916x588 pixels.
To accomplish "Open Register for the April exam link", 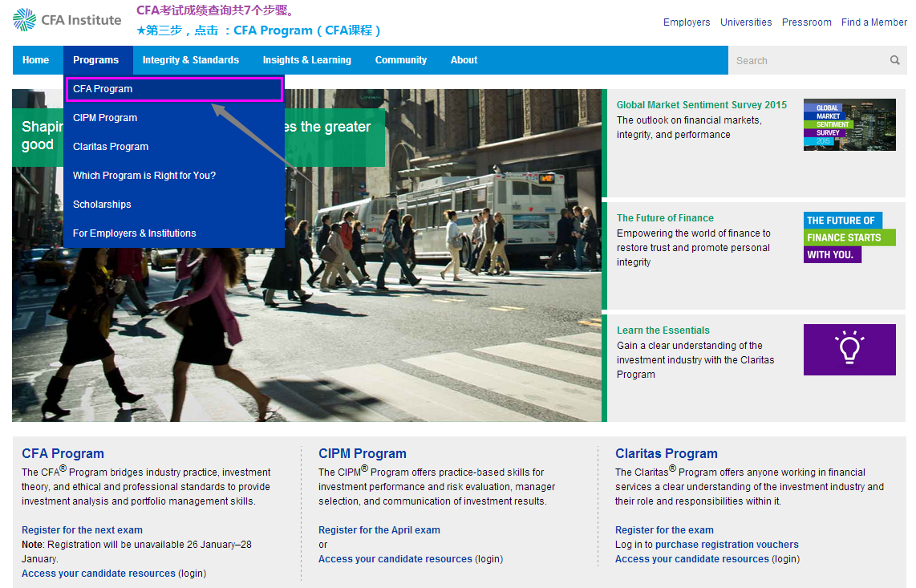I will click(x=379, y=530).
